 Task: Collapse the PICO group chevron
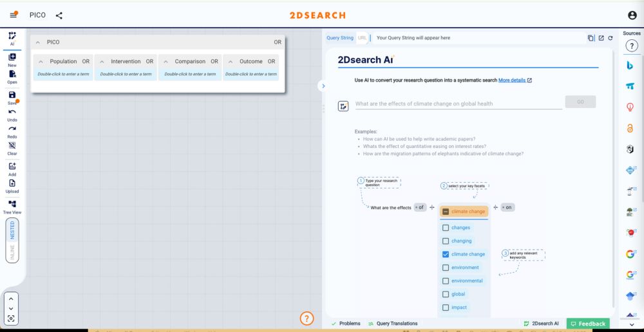(38, 42)
